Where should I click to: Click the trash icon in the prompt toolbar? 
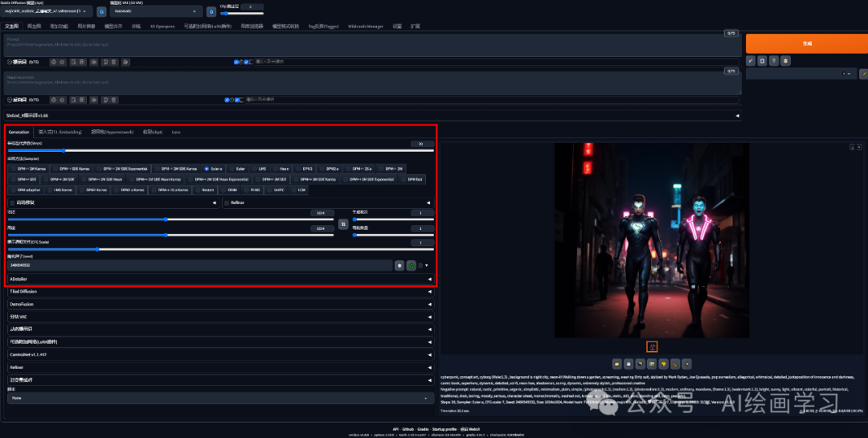click(113, 62)
